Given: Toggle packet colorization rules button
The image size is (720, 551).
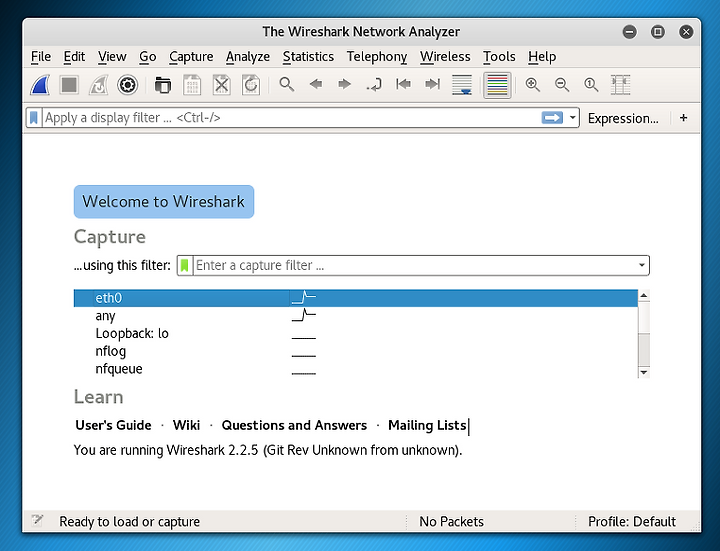Looking at the screenshot, I should [x=497, y=85].
